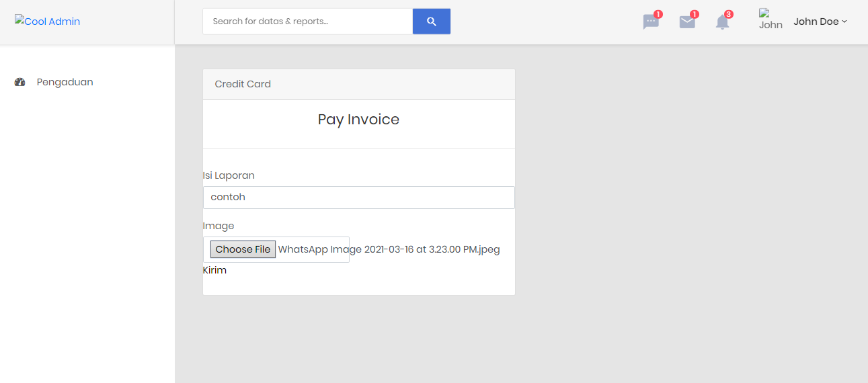Submit the form with Kirim

pos(214,270)
